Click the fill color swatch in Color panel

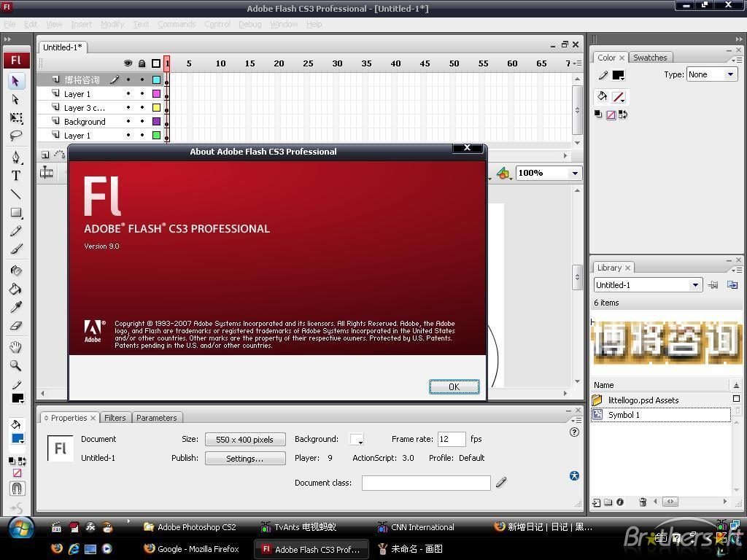tap(617, 96)
